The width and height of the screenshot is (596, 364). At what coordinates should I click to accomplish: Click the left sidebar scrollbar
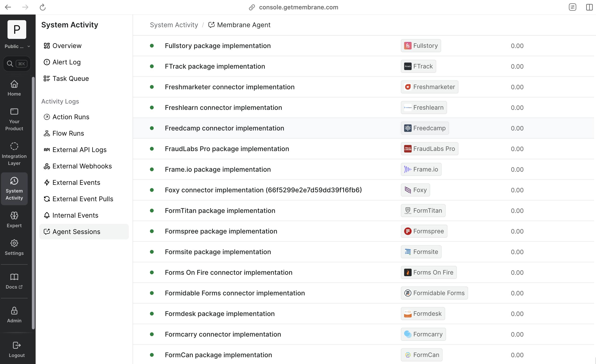pos(33,203)
